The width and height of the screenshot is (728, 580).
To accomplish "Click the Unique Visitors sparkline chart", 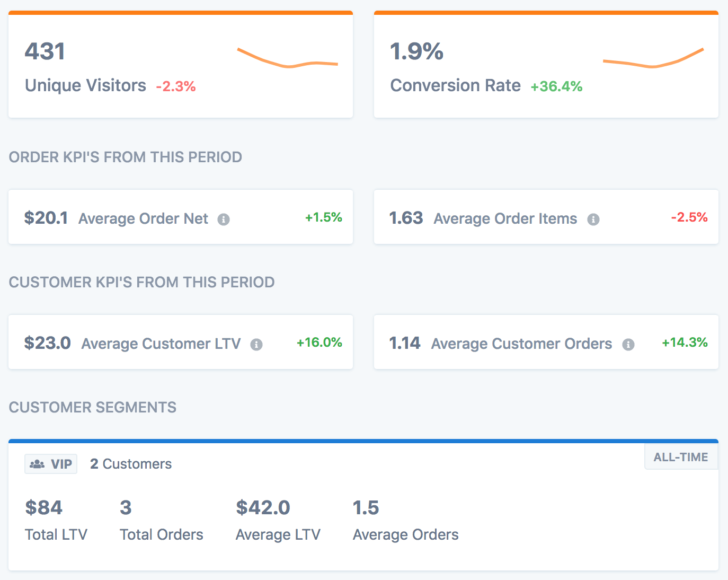I will (287, 58).
